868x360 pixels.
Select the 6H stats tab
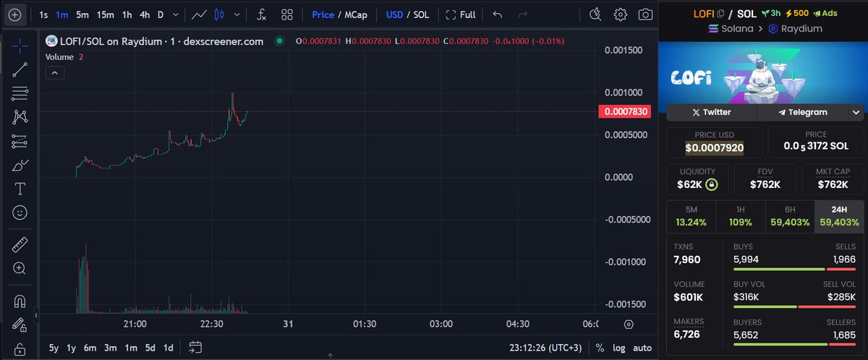tap(789, 216)
